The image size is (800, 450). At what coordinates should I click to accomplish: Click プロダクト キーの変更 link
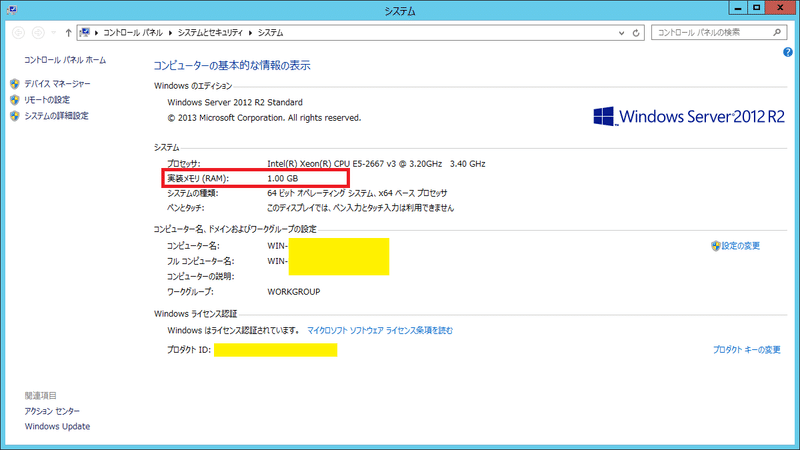pos(746,350)
